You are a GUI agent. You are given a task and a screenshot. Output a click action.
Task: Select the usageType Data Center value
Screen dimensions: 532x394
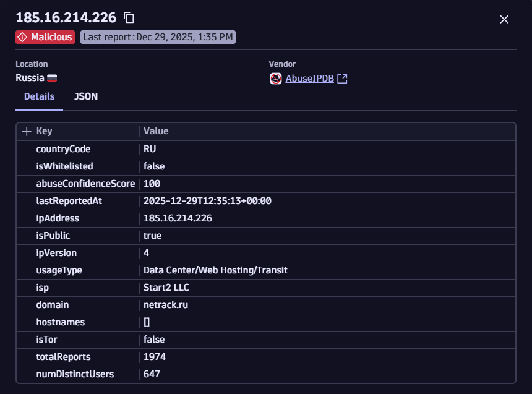[215, 270]
